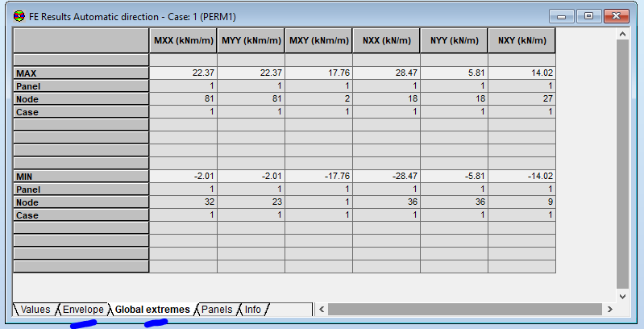Viewport: 644px width, 329px height.
Task: Click the Case row header under MIN
Action: coord(81,214)
